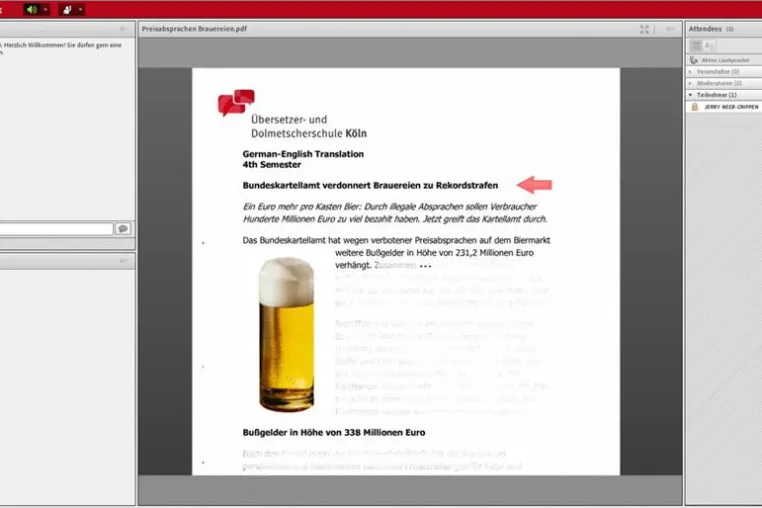Image resolution: width=762 pixels, height=508 pixels.
Task: Open the chat pod options menu
Action: click(123, 29)
